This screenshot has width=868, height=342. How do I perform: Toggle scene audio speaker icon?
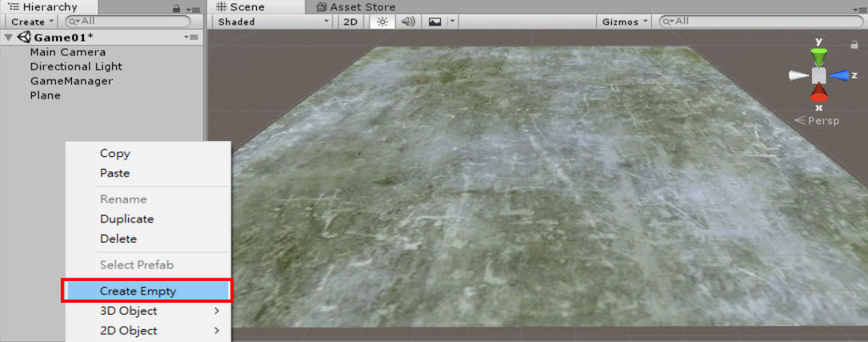coord(408,21)
